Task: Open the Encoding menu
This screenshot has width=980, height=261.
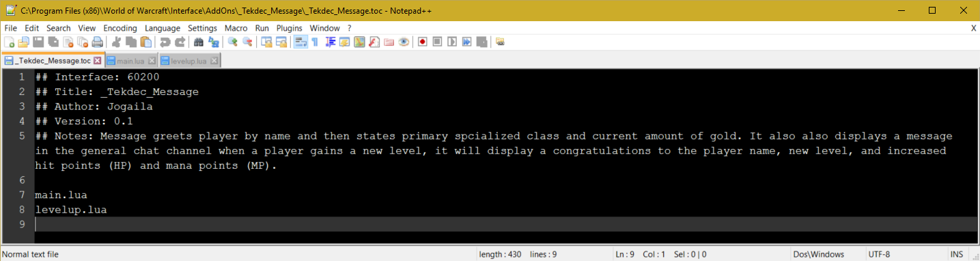Action: [120, 28]
